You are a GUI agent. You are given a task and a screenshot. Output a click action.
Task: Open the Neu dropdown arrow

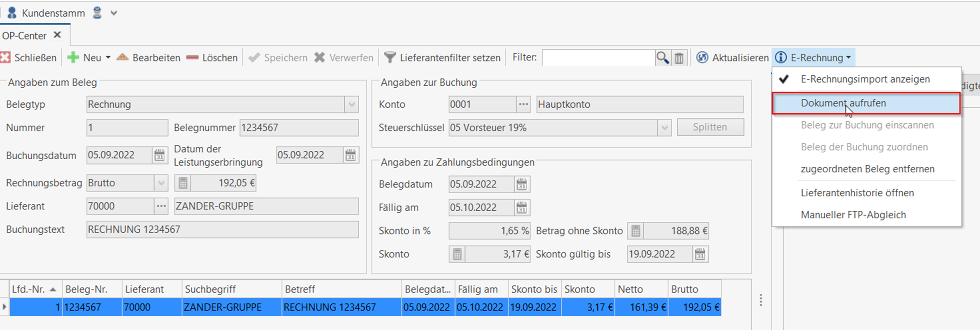point(108,57)
